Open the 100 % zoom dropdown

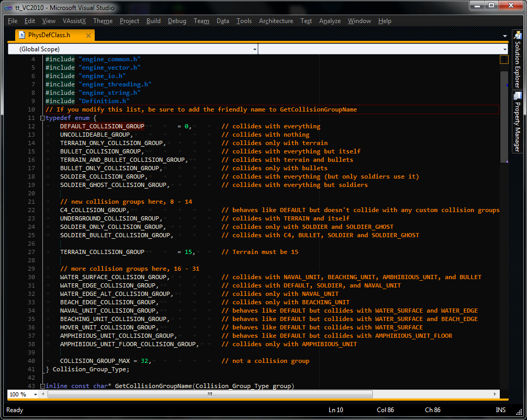36,394
